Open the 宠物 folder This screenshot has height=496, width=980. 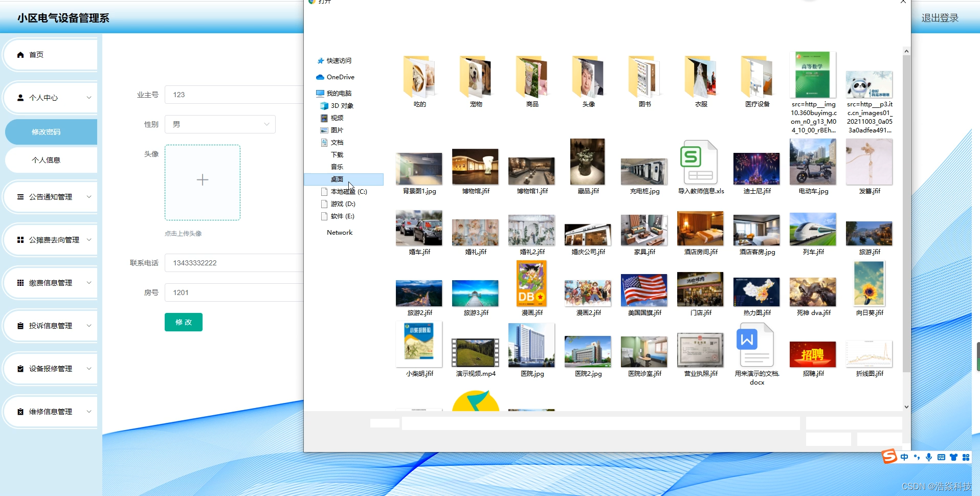[475, 77]
